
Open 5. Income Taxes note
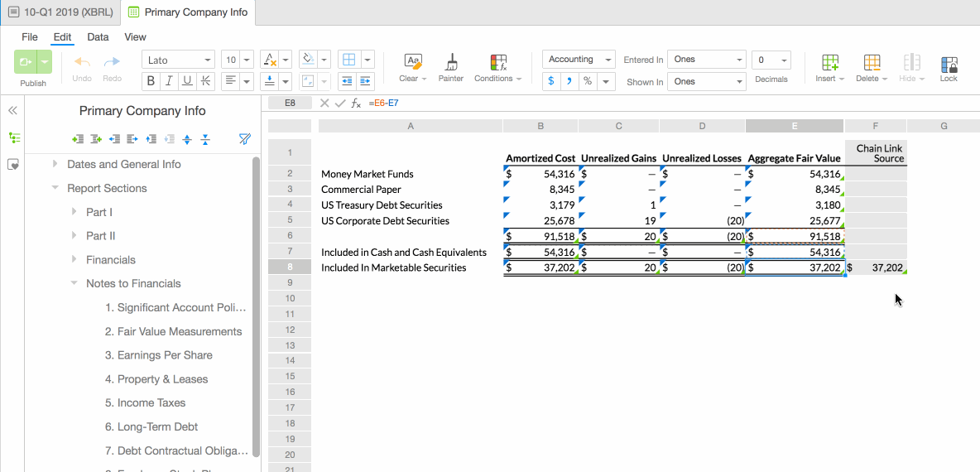tap(145, 402)
